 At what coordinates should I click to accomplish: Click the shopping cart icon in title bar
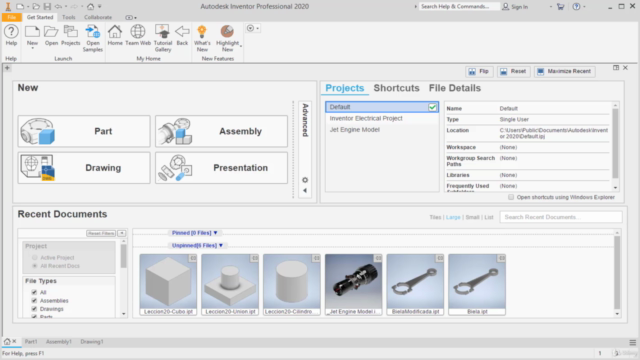click(x=560, y=7)
